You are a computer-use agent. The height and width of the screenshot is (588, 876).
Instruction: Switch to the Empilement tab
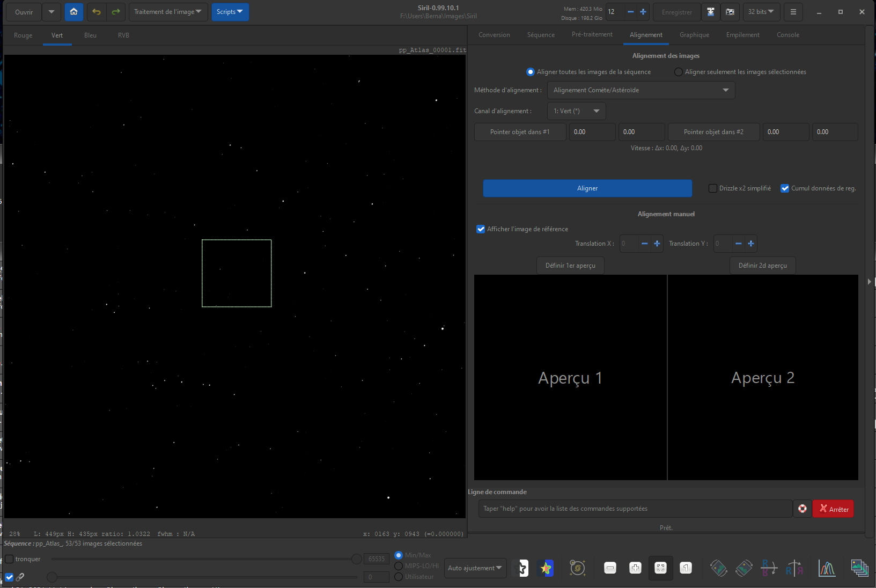[x=742, y=35]
